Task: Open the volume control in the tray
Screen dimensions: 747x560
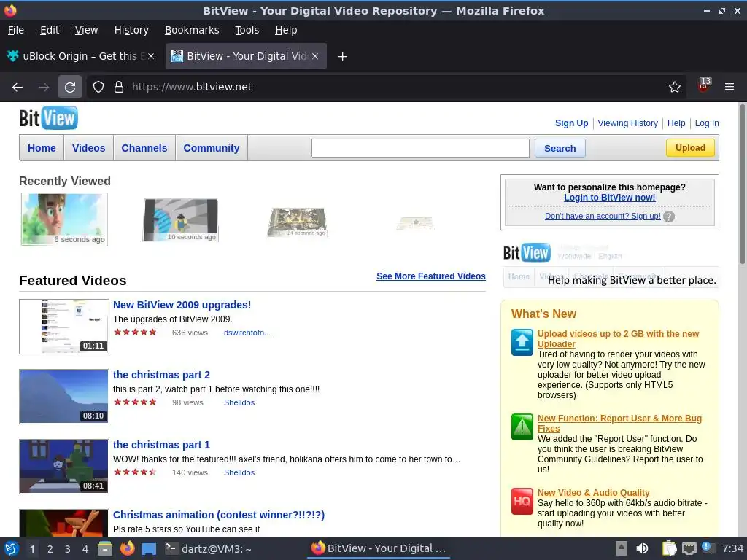Action: click(642, 548)
